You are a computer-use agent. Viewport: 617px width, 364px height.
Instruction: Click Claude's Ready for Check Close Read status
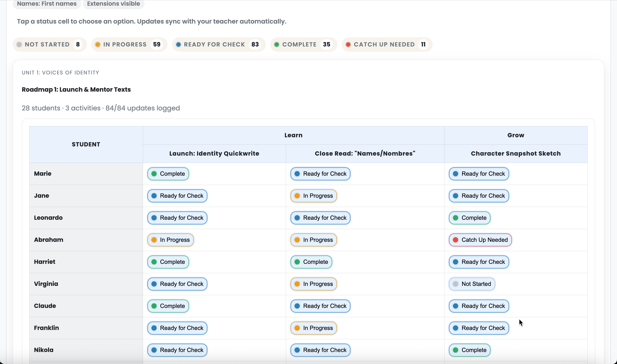[320, 306]
